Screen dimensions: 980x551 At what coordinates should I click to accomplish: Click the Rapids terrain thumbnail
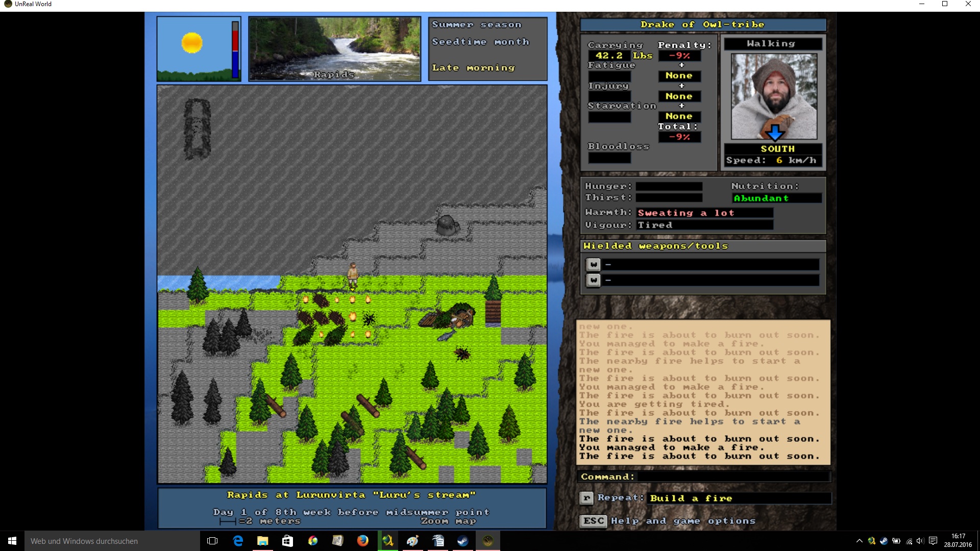click(334, 49)
